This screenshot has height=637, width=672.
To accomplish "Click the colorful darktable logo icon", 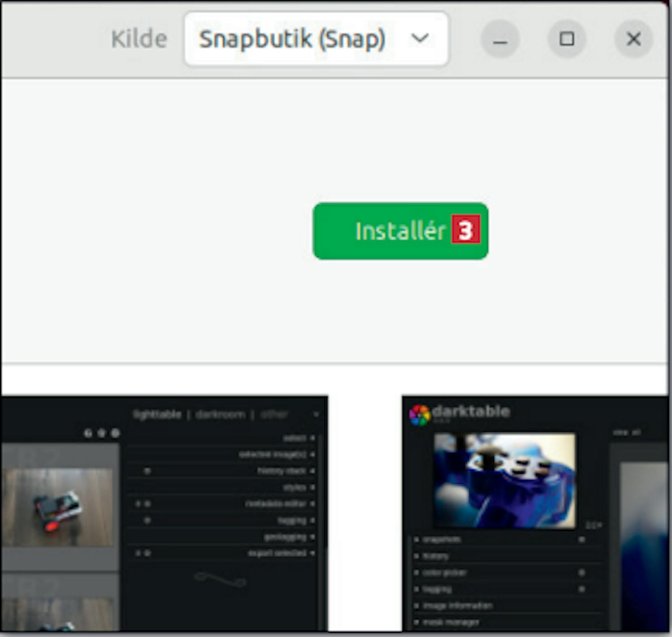I will [x=419, y=415].
